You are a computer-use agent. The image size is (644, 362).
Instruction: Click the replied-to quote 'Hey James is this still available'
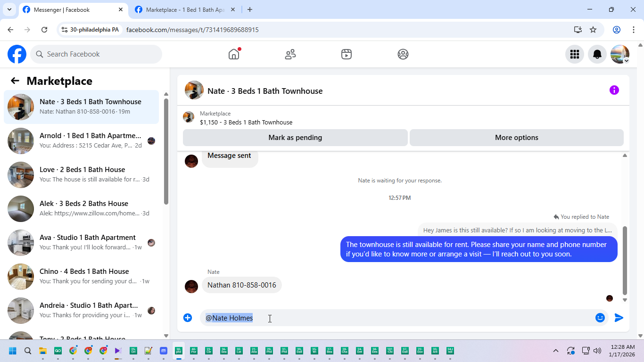(x=518, y=230)
